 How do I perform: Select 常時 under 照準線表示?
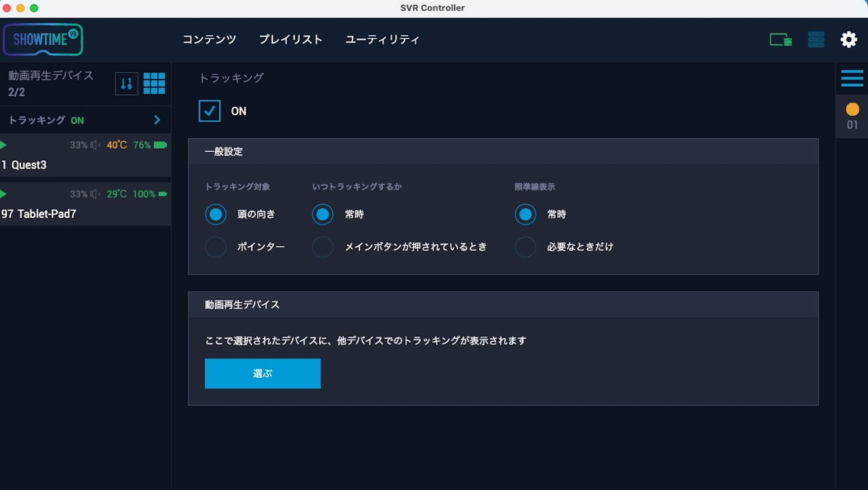525,214
